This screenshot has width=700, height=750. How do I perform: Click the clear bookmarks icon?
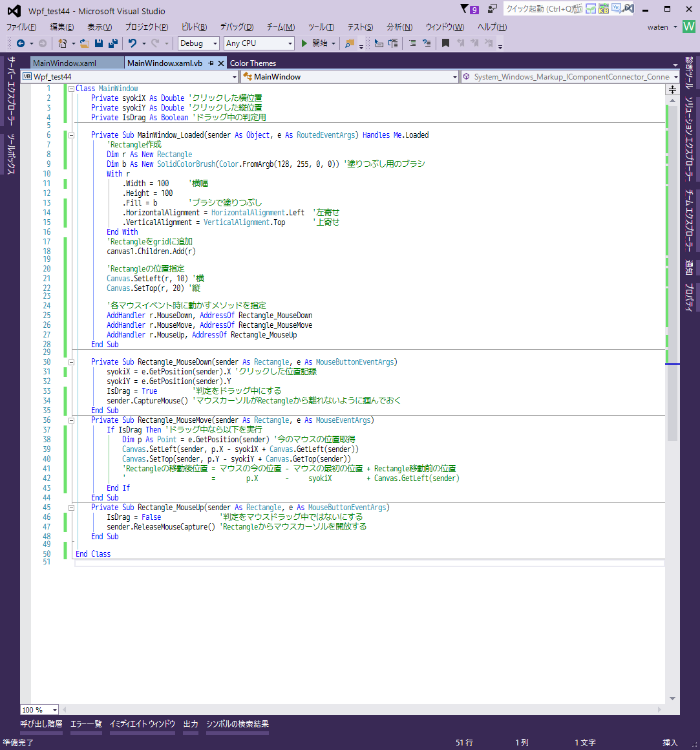[489, 43]
